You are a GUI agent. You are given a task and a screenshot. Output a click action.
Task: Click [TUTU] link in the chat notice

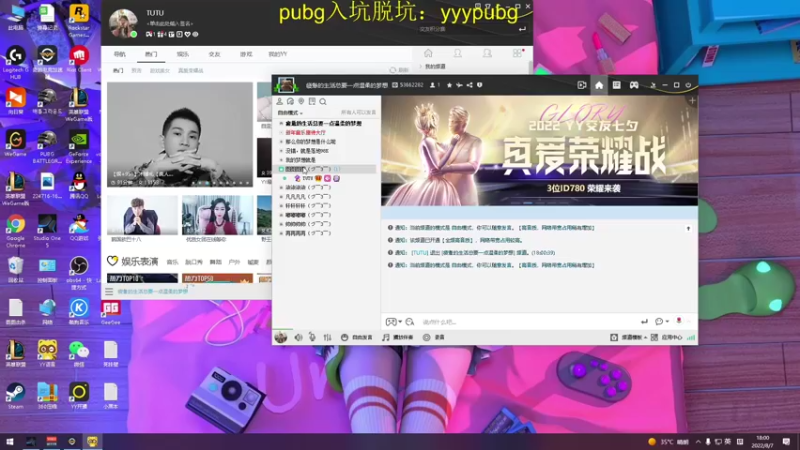tap(419, 253)
